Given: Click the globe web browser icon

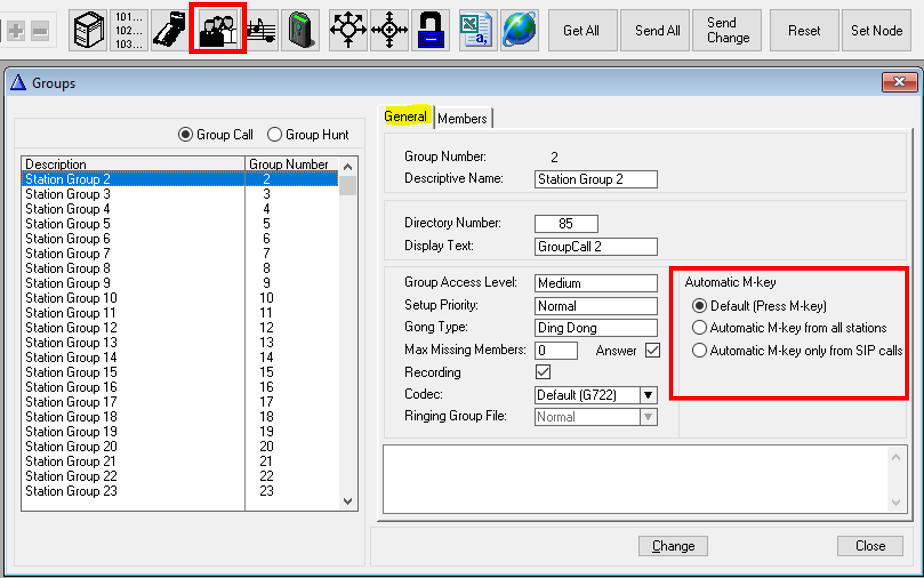Looking at the screenshot, I should click(519, 30).
